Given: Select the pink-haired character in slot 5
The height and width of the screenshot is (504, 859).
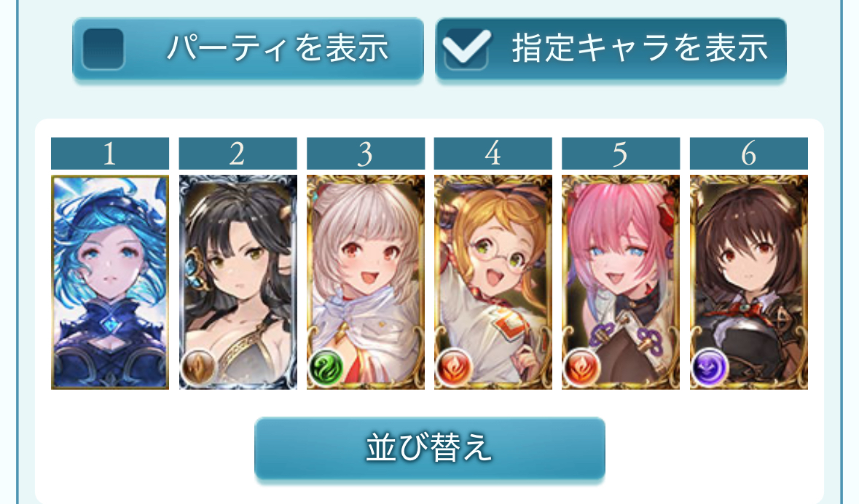Looking at the screenshot, I should coord(621,282).
